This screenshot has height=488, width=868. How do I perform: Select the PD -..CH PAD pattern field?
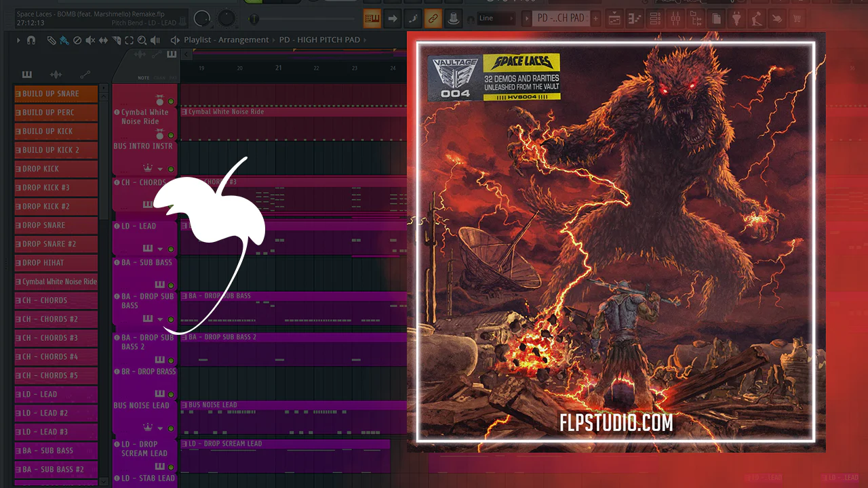coord(561,18)
